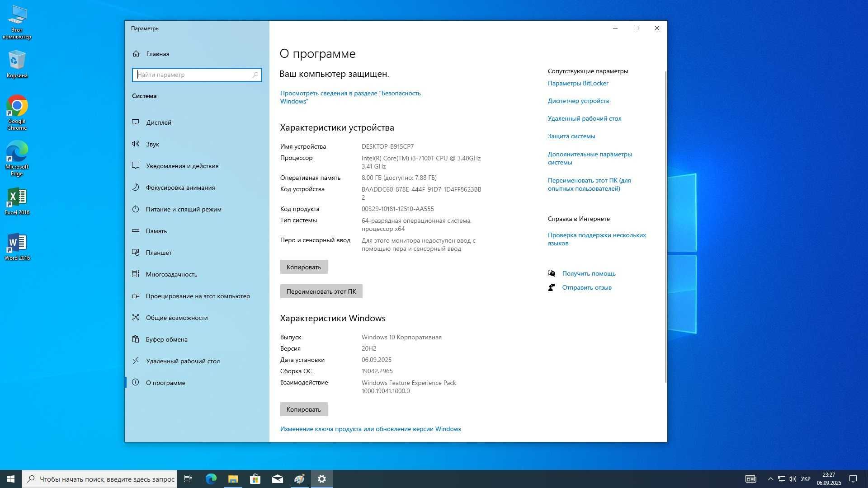This screenshot has height=488, width=868.
Task: Show hidden tray icons chevron
Action: coord(770,479)
